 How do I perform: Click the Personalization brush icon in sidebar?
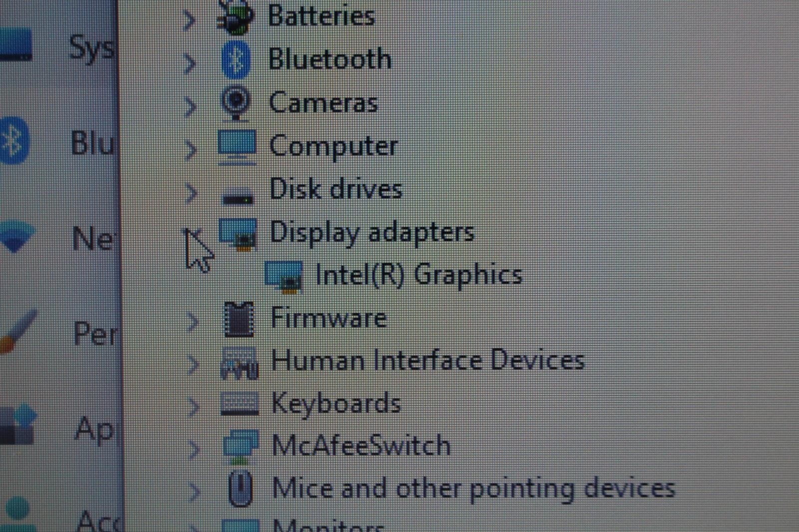(17, 331)
